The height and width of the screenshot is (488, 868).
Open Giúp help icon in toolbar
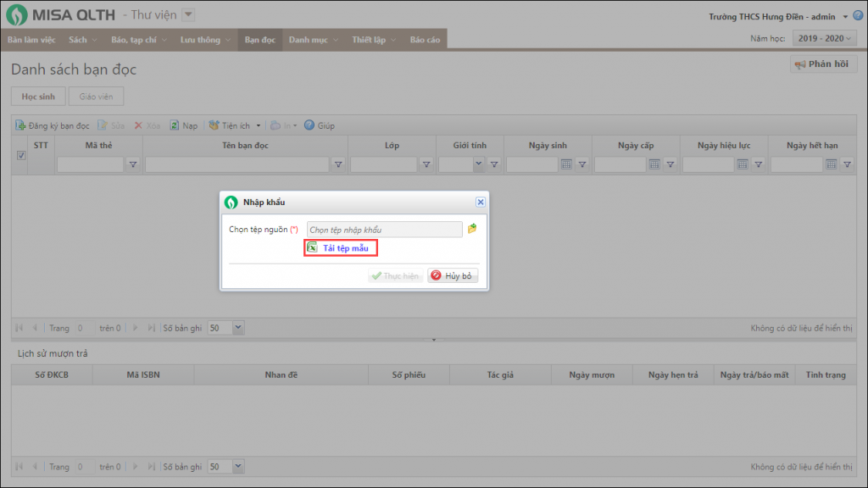309,125
